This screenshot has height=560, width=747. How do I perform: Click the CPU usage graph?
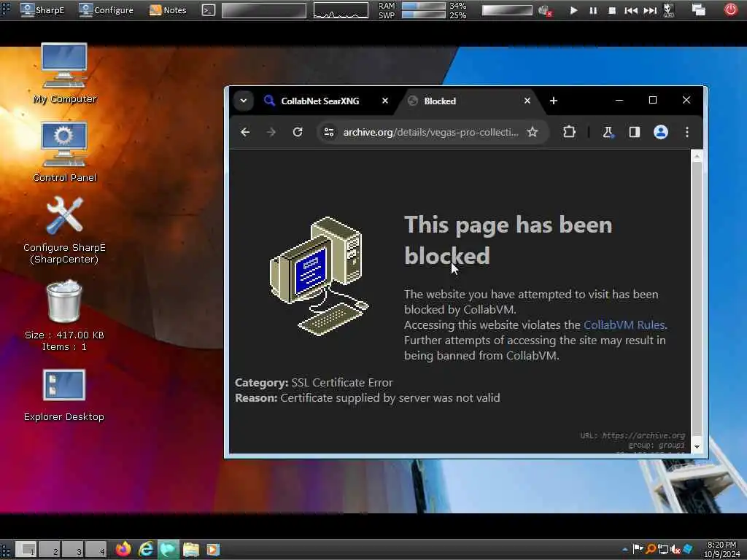click(341, 10)
